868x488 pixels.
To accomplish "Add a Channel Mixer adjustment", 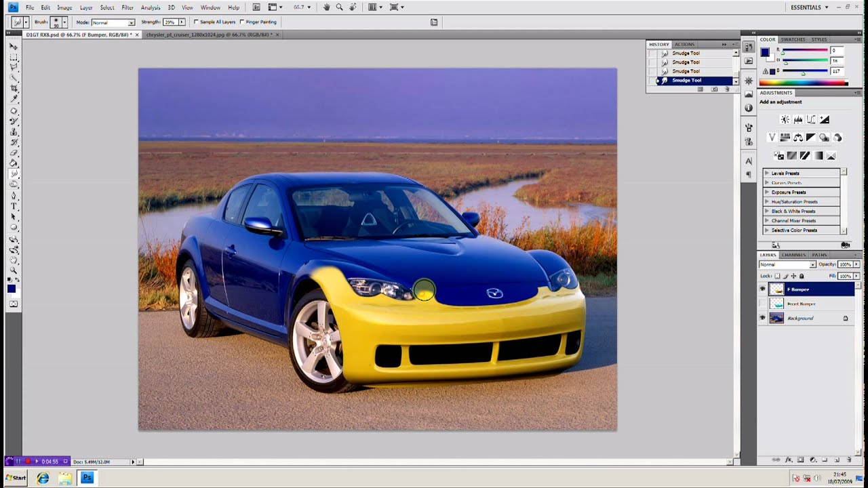I will coord(837,138).
